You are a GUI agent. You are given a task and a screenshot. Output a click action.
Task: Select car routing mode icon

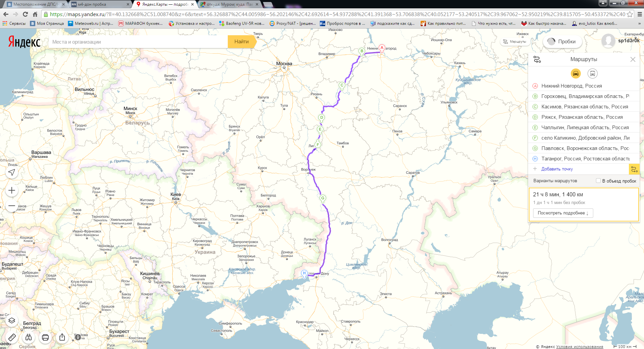(x=575, y=73)
